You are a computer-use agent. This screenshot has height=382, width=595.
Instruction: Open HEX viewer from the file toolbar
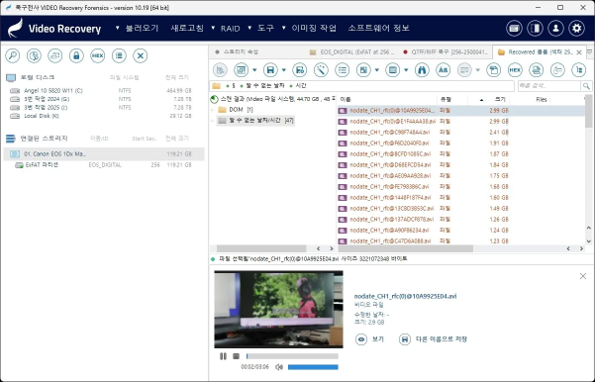515,70
